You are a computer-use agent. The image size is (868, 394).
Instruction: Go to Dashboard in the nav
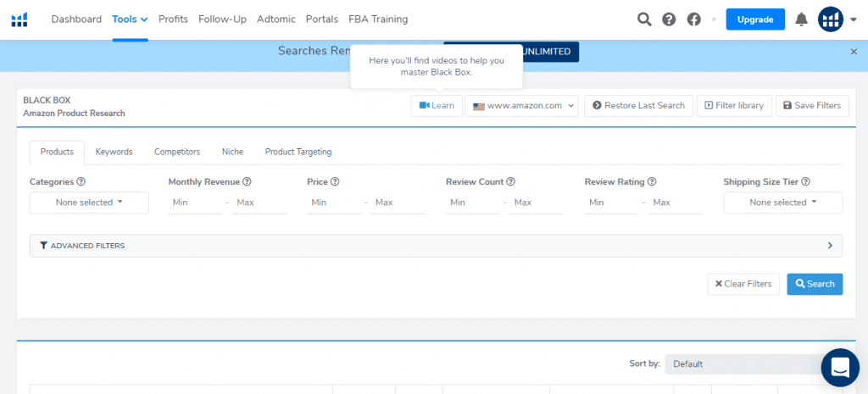point(76,19)
